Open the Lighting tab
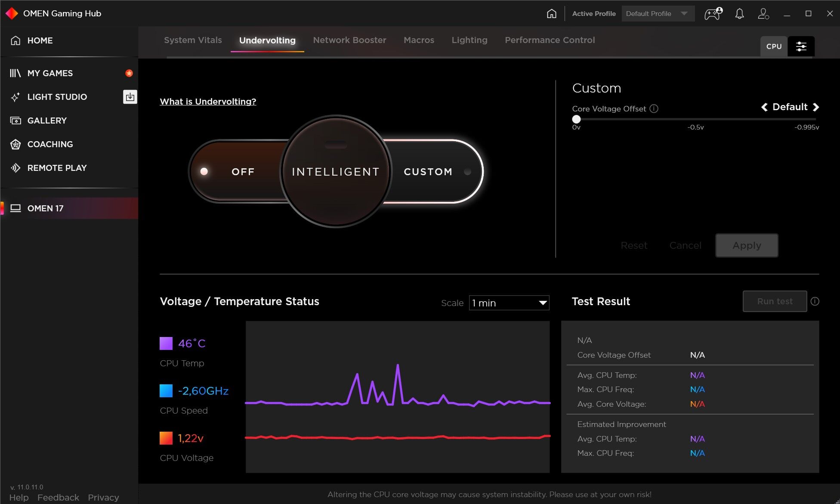 [469, 40]
